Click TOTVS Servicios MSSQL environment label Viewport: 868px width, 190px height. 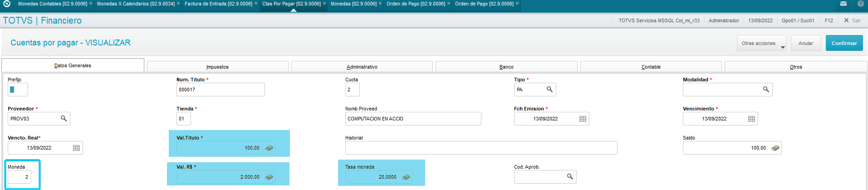[659, 20]
